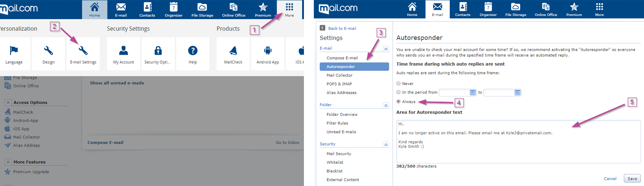Click the MailCheck bell icon
Screen dimensions: 644x186
[x=233, y=51]
